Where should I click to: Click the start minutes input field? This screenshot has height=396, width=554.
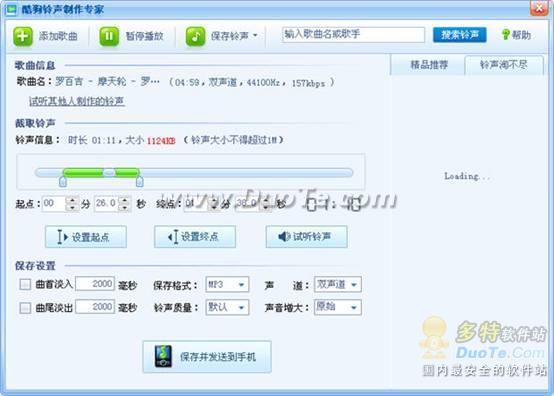pyautogui.click(x=54, y=203)
